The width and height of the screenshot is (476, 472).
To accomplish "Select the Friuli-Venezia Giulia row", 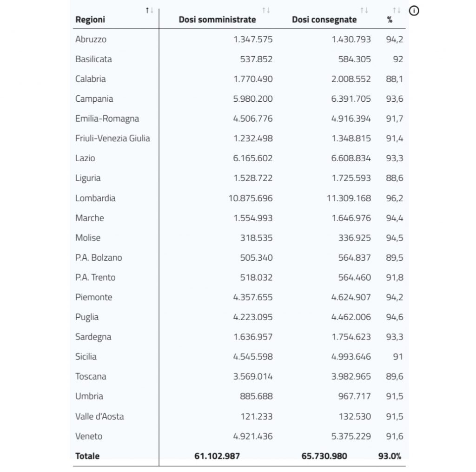I will (239, 138).
